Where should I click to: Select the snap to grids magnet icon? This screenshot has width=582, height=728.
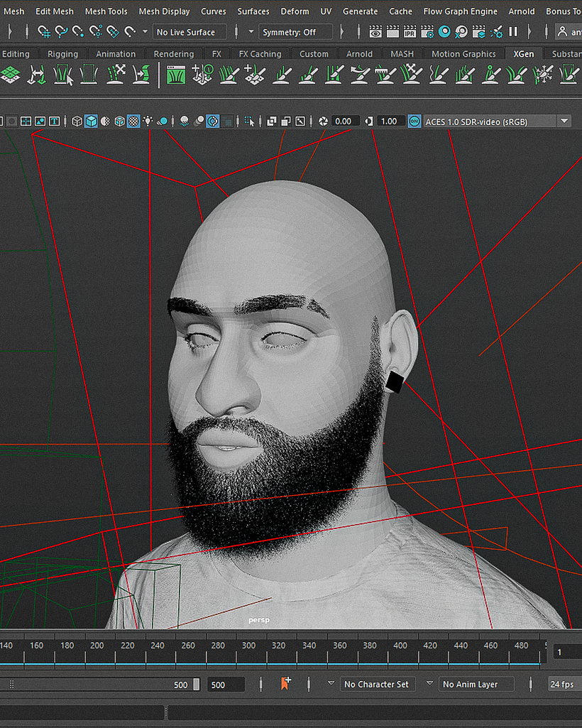click(x=44, y=31)
